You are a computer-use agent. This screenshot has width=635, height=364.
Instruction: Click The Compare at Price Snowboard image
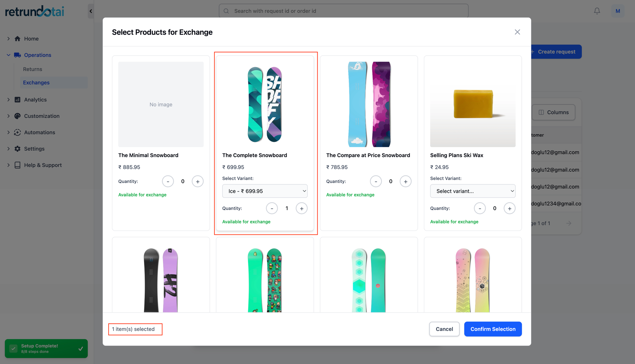point(369,104)
